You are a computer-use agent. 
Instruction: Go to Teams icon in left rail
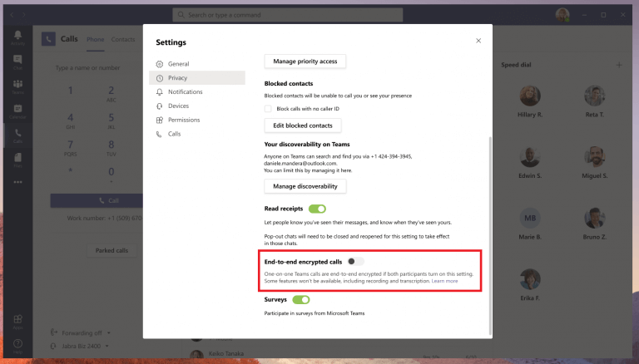(x=17, y=86)
